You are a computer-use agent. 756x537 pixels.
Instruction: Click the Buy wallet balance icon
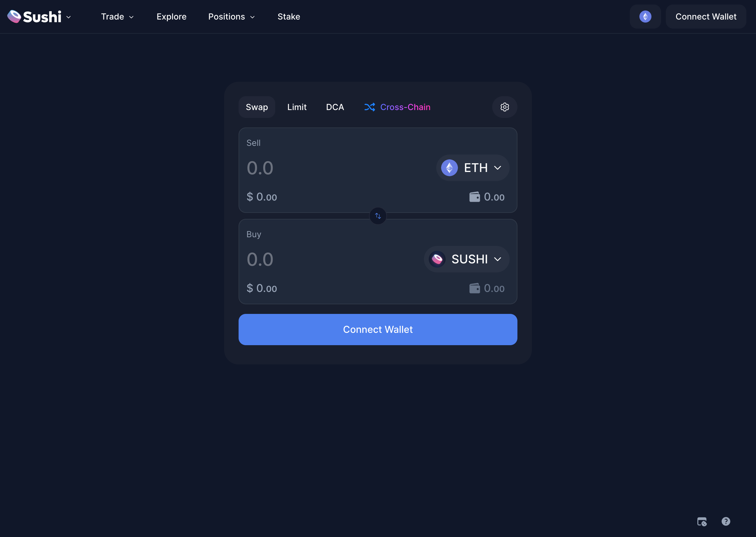(x=474, y=288)
